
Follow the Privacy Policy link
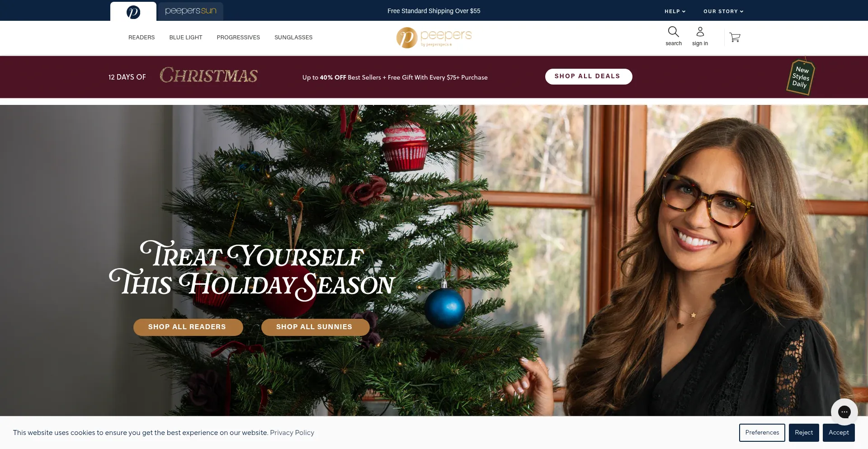click(x=292, y=433)
